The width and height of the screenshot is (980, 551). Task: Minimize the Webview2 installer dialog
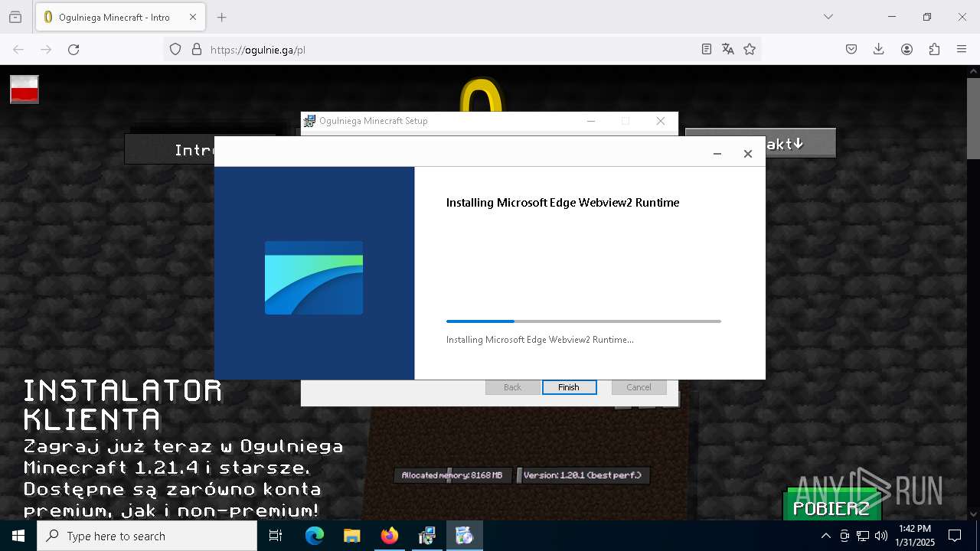click(717, 154)
